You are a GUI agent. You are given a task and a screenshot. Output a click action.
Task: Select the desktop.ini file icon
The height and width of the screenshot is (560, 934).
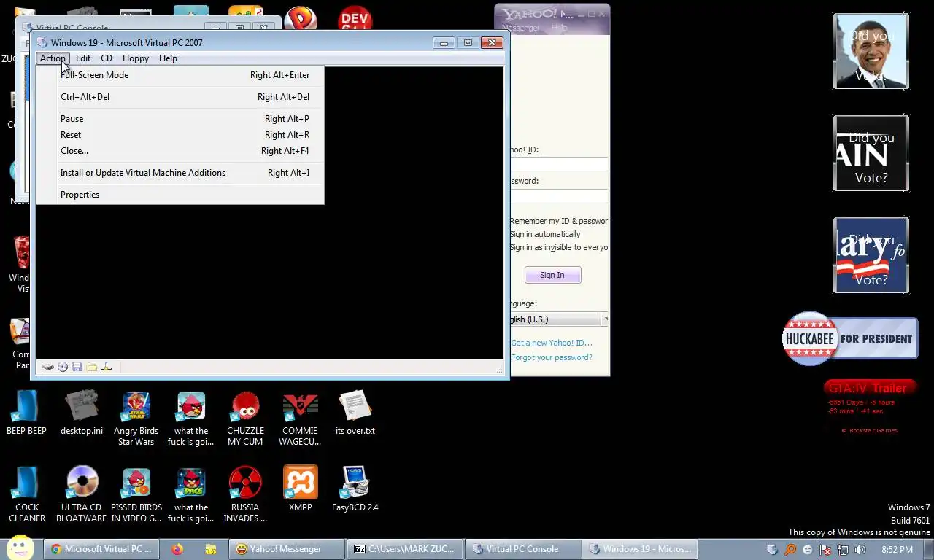(82, 413)
